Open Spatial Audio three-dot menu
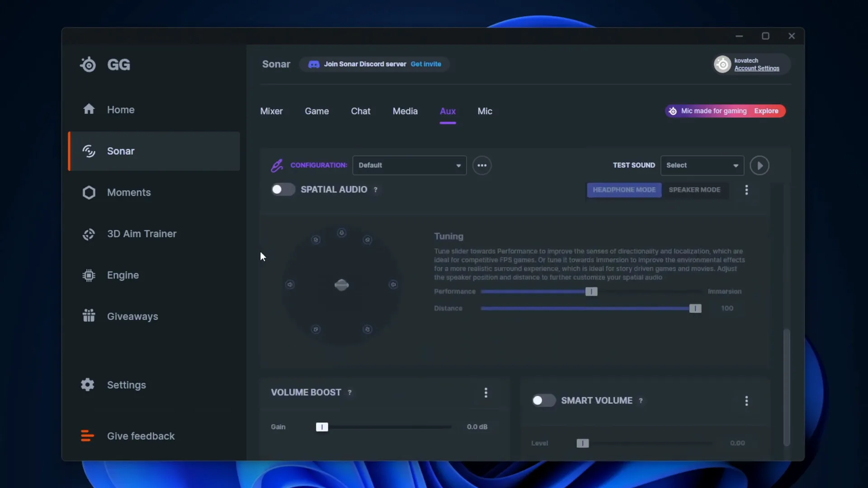 click(x=746, y=190)
